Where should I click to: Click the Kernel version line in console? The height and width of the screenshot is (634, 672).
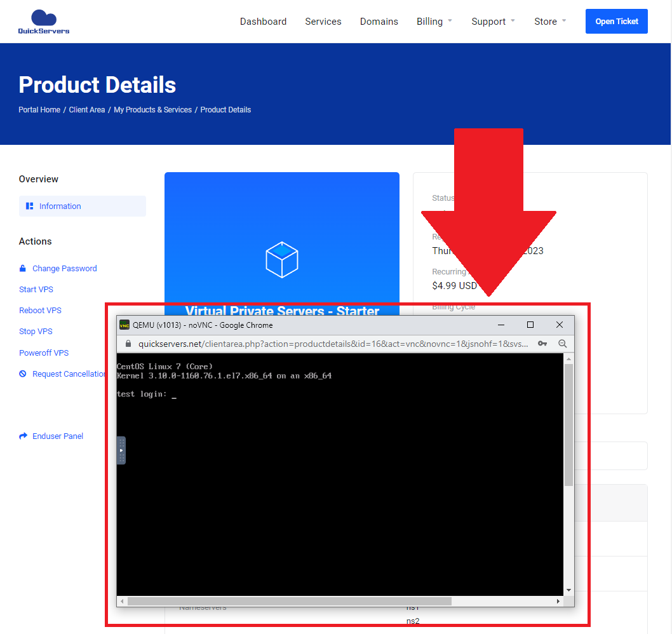tap(224, 376)
